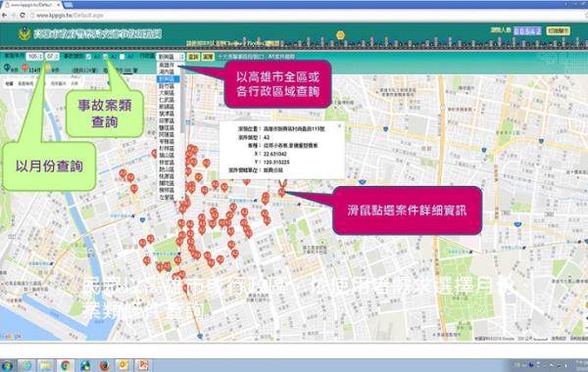Choose 左營區 in the district list
Screen dimensions: 588x372
(x=168, y=197)
